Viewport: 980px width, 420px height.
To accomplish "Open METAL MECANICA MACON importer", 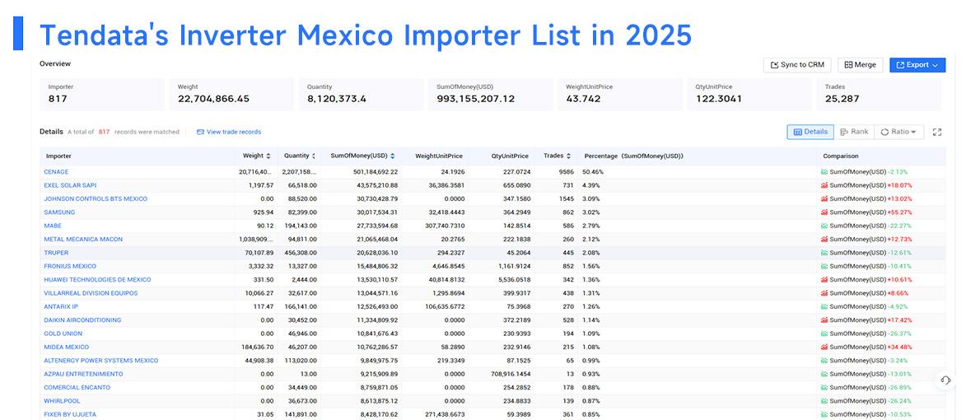I will 83,240.
